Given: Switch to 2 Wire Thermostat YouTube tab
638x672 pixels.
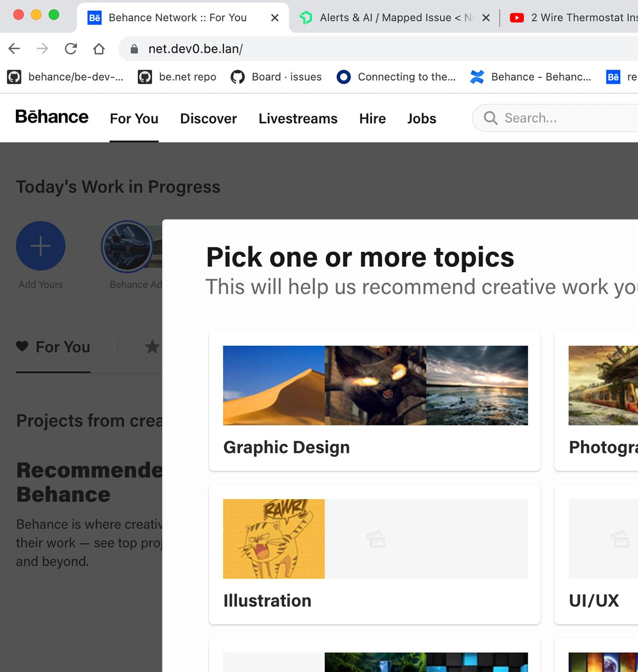Looking at the screenshot, I should pyautogui.click(x=574, y=18).
